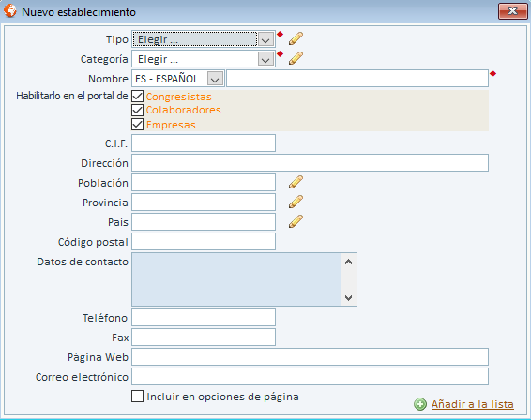Click the pencil icon beside País
531x420 pixels.
[296, 221]
